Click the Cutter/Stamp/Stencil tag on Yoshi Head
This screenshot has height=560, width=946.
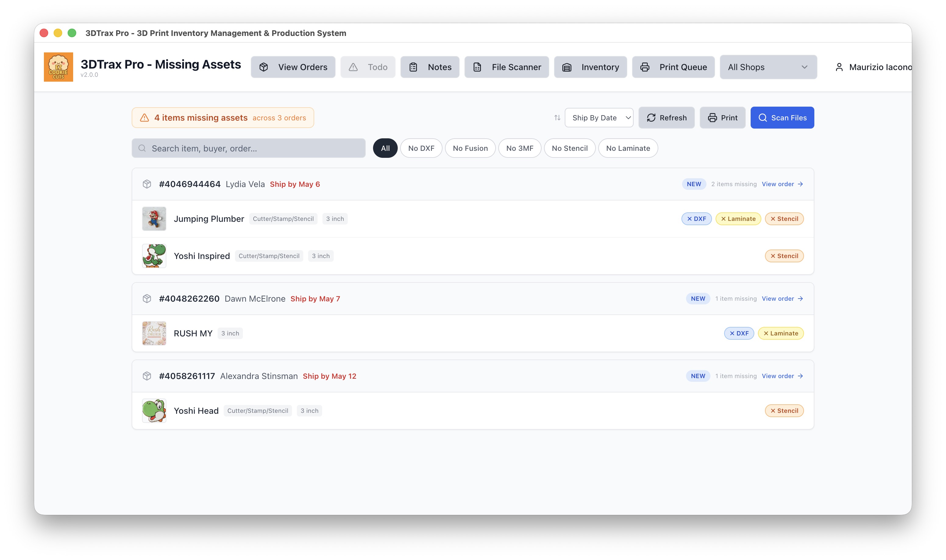tap(257, 411)
